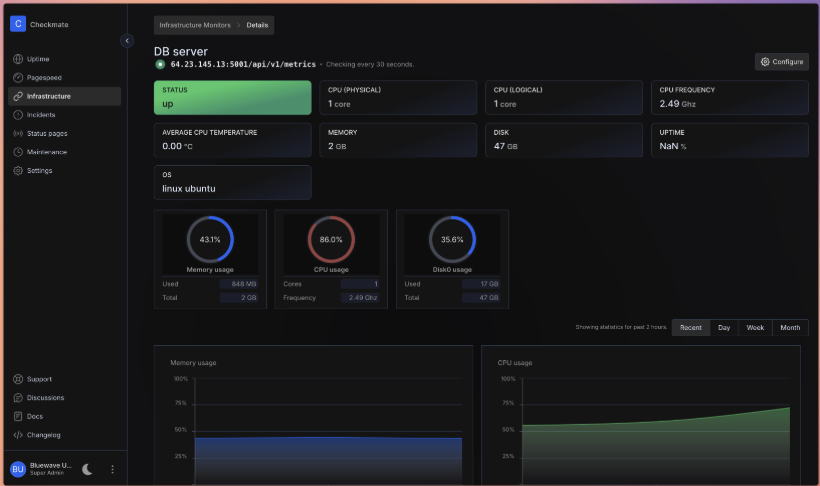Open the Incidents alert icon

point(18,115)
